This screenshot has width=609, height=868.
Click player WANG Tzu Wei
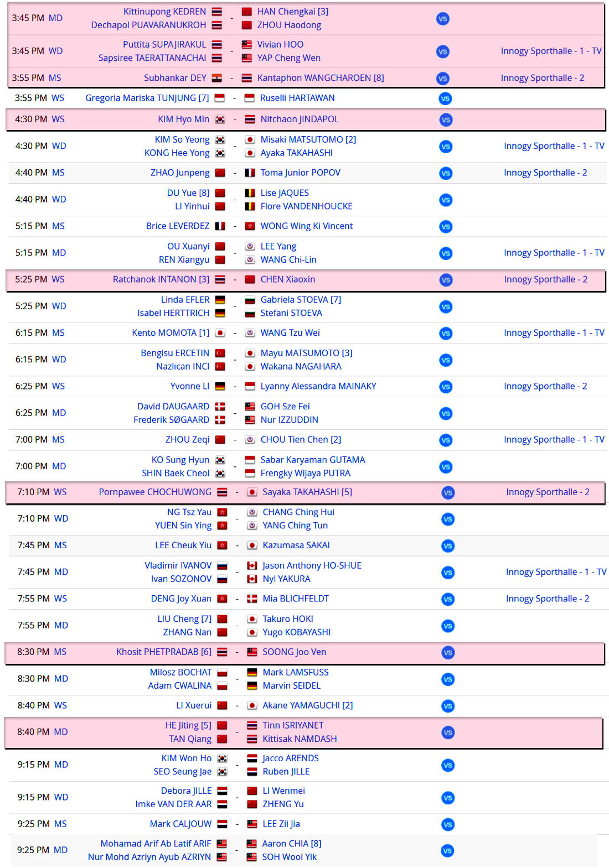(x=290, y=332)
